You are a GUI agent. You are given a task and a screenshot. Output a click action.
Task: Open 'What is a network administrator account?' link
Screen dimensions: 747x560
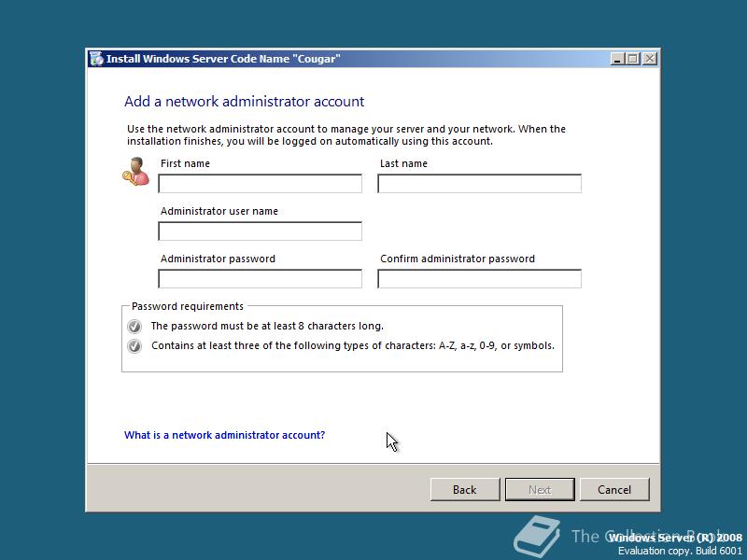(224, 435)
